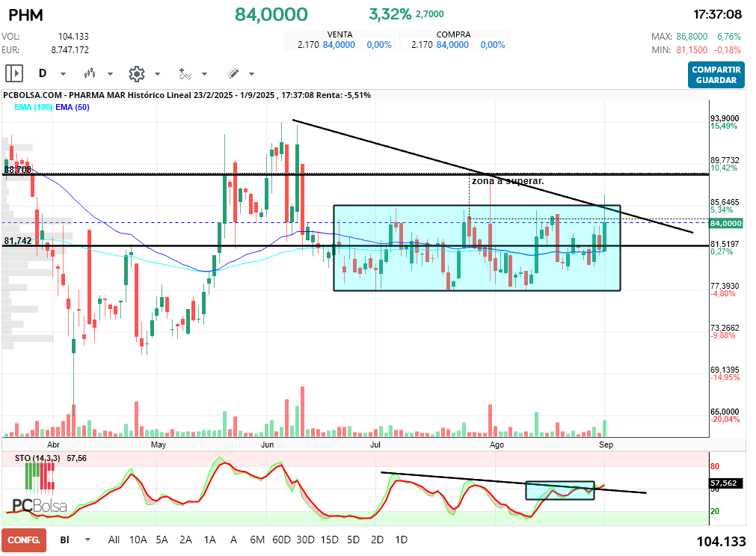Image resolution: width=756 pixels, height=556 pixels.
Task: Click the 84,0000 price under VENTA
Action: (339, 45)
